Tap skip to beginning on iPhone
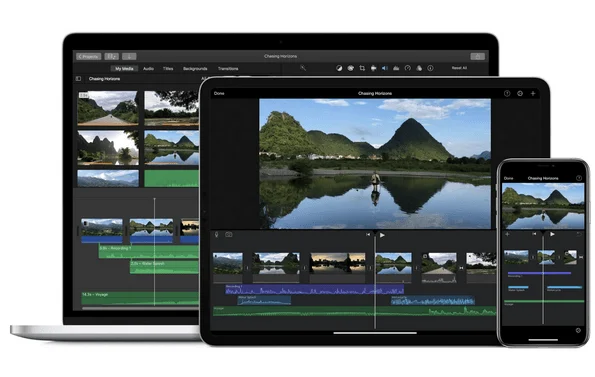The width and height of the screenshot is (595, 377). [x=534, y=234]
